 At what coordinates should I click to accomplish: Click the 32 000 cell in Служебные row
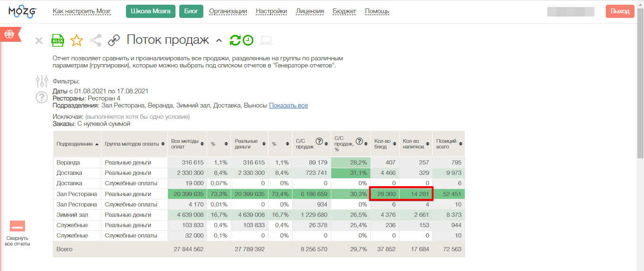point(187,236)
